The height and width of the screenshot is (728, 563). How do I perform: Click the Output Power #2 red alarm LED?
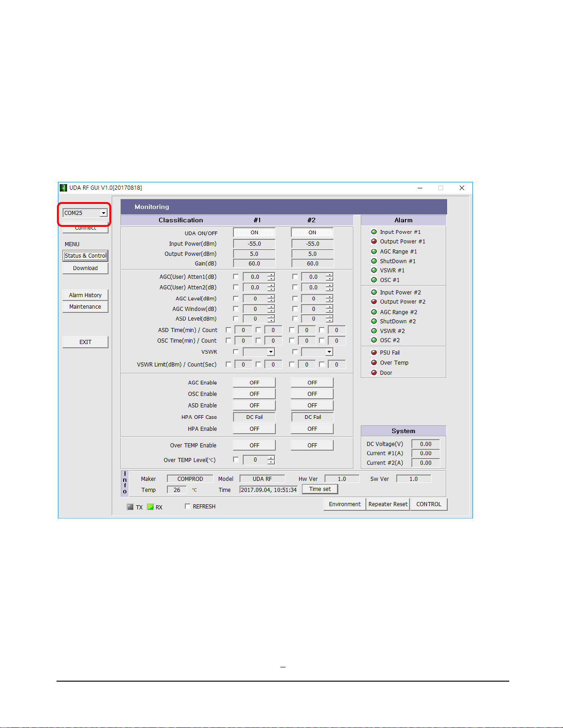coord(374,301)
